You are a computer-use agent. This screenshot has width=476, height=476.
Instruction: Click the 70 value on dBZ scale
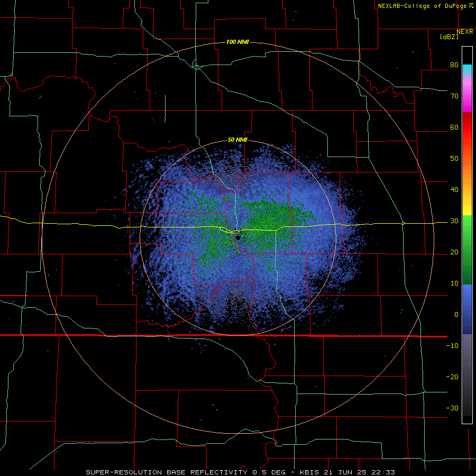[x=454, y=96]
